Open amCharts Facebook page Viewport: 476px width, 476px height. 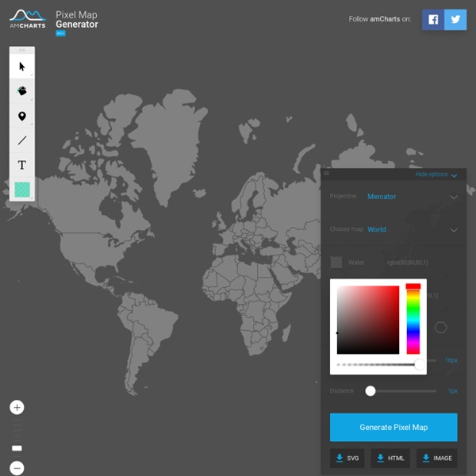(433, 20)
